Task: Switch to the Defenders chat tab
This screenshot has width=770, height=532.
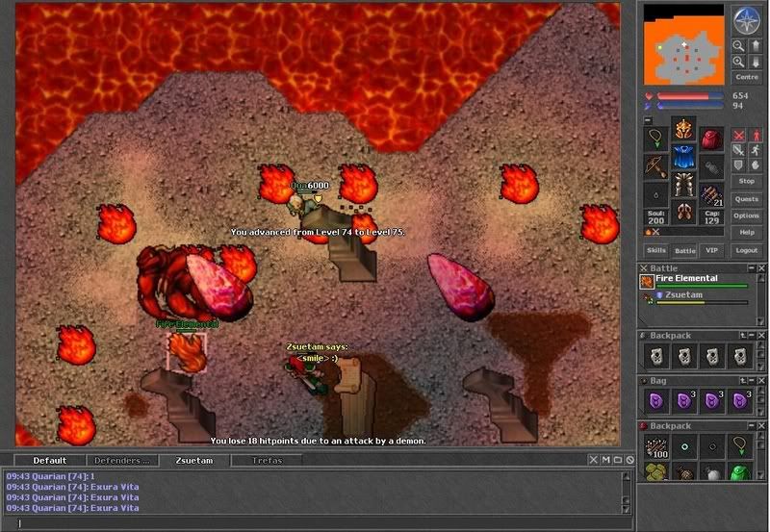Action: 122,461
